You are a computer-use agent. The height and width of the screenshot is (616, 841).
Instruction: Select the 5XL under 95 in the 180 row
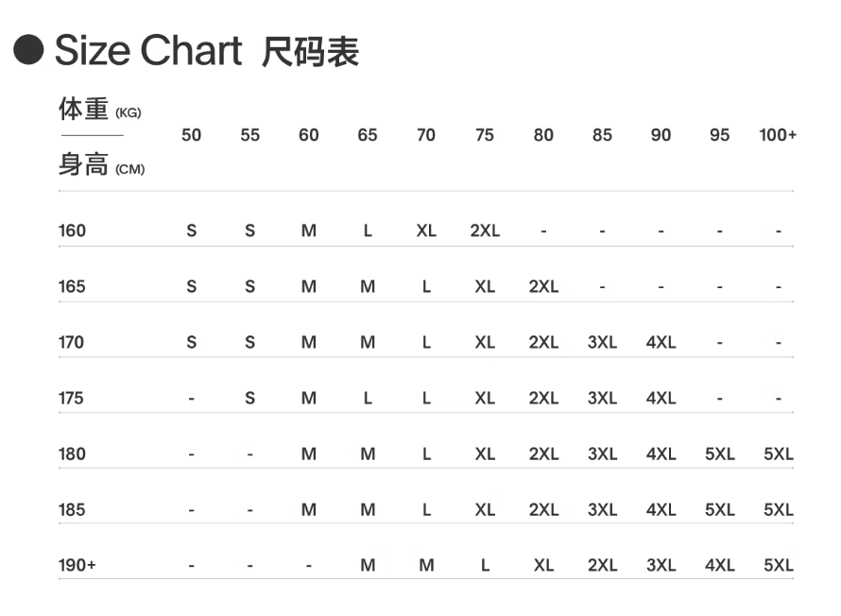(719, 453)
